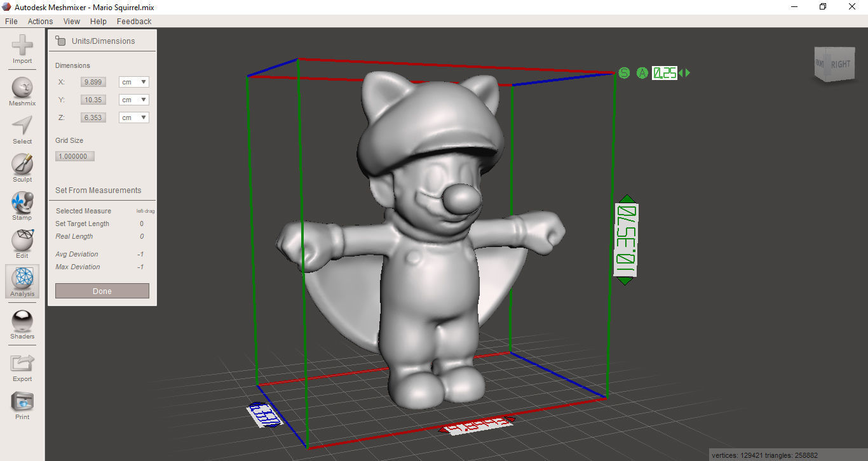Click the green 0.25 value box in viewport

coord(665,73)
